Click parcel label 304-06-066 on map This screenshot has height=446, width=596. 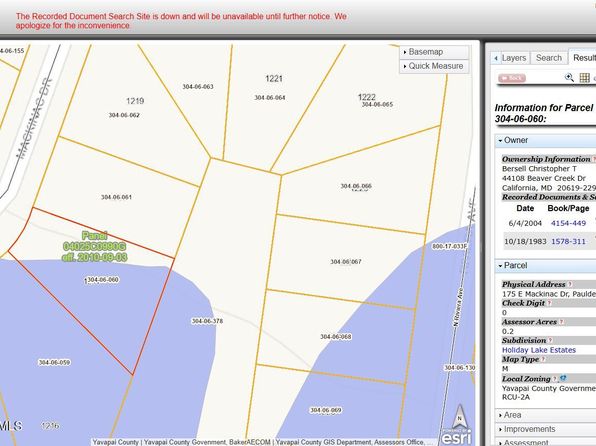pyautogui.click(x=356, y=186)
